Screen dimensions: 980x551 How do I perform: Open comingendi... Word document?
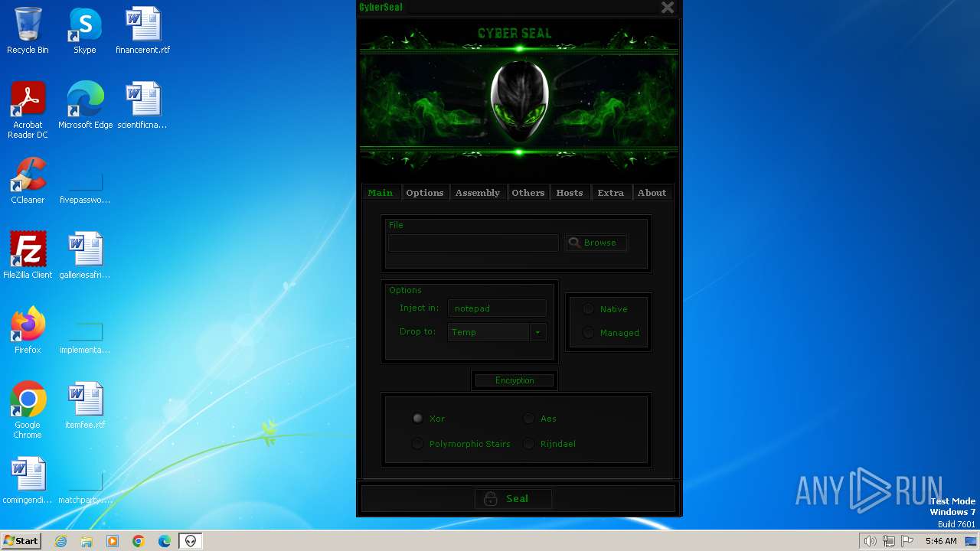(28, 481)
